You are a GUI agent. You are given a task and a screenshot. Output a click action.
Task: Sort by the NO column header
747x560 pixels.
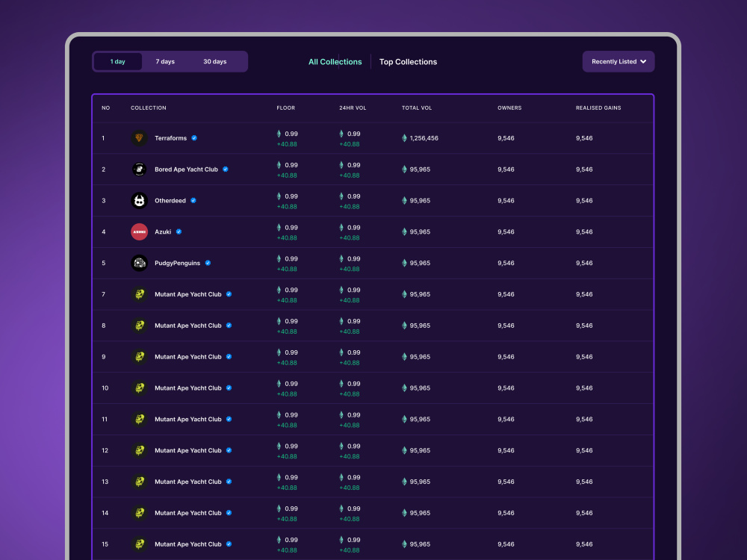106,108
